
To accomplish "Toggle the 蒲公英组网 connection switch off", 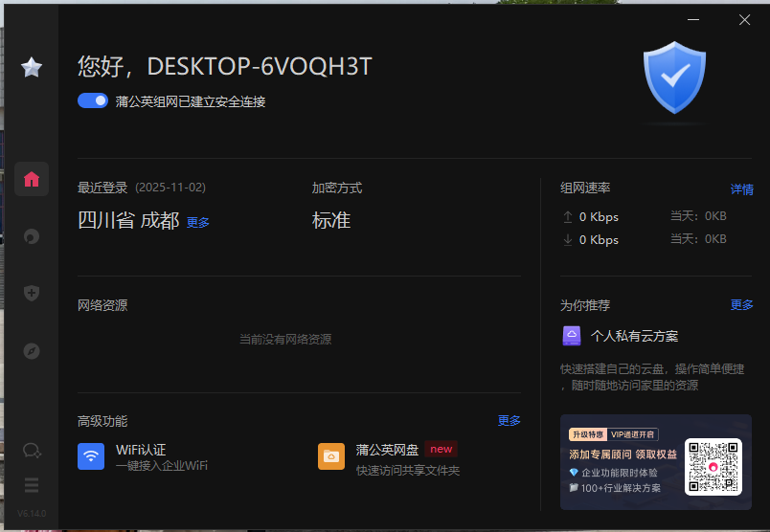I will [x=93, y=100].
